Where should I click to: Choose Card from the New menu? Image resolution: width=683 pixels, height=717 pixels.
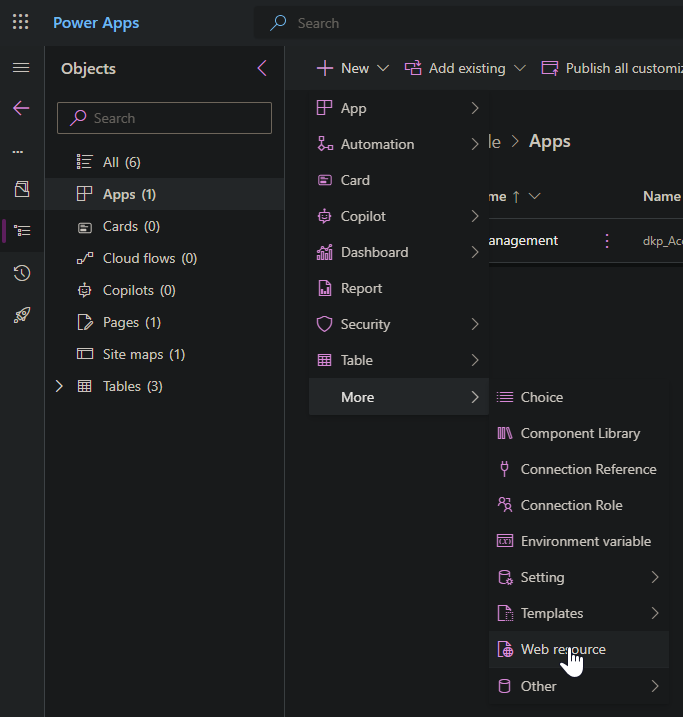click(399, 180)
